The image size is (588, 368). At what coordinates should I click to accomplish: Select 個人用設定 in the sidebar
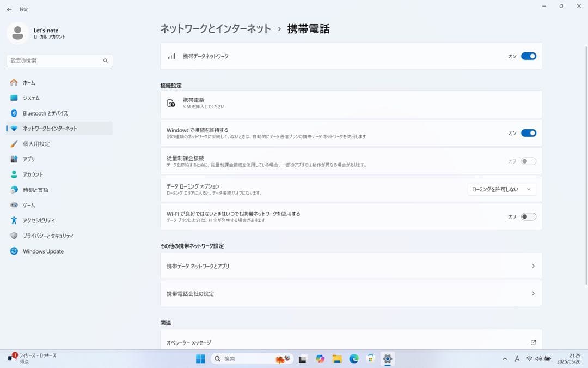pyautogui.click(x=34, y=144)
